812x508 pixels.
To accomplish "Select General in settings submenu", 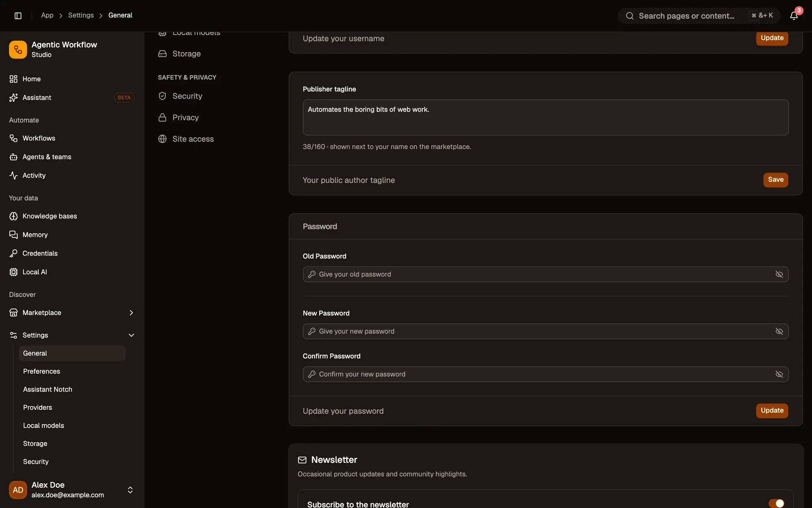I will click(72, 353).
